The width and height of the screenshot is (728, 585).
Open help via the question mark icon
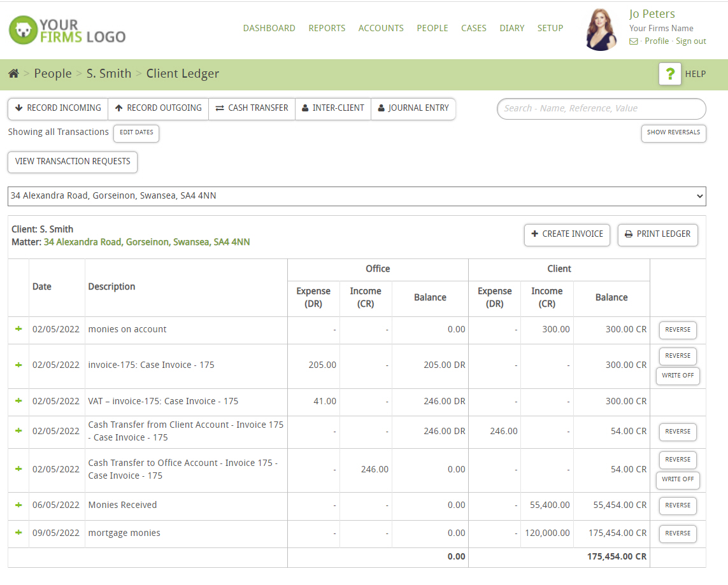click(669, 74)
